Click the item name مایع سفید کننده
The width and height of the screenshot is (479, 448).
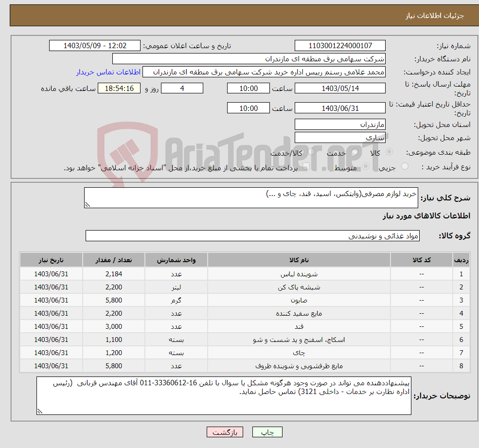(299, 314)
